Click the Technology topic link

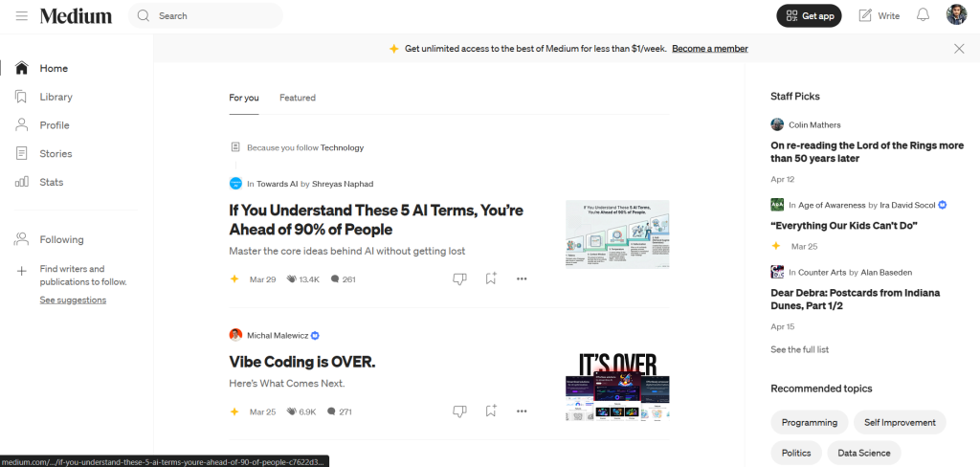(342, 147)
